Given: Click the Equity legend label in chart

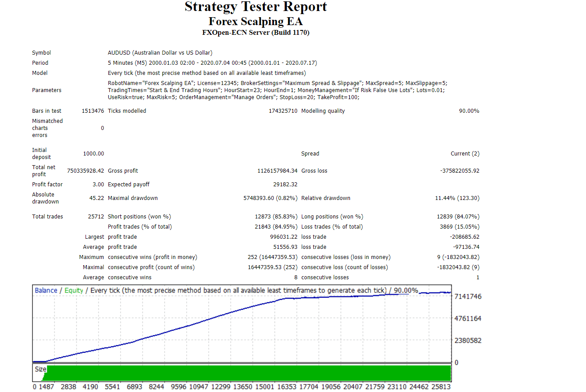Looking at the screenshot, I should click(x=74, y=291).
